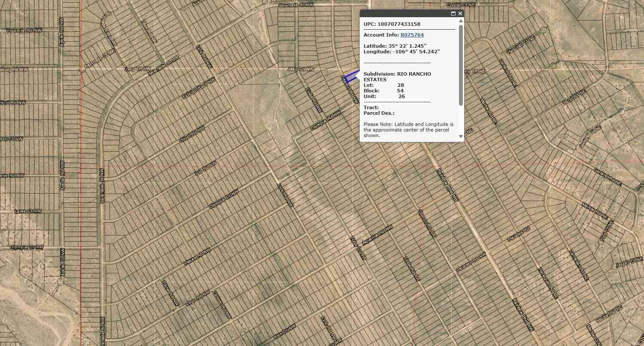Close the parcel info popup
Screen dimensions: 644x346
coord(460,14)
